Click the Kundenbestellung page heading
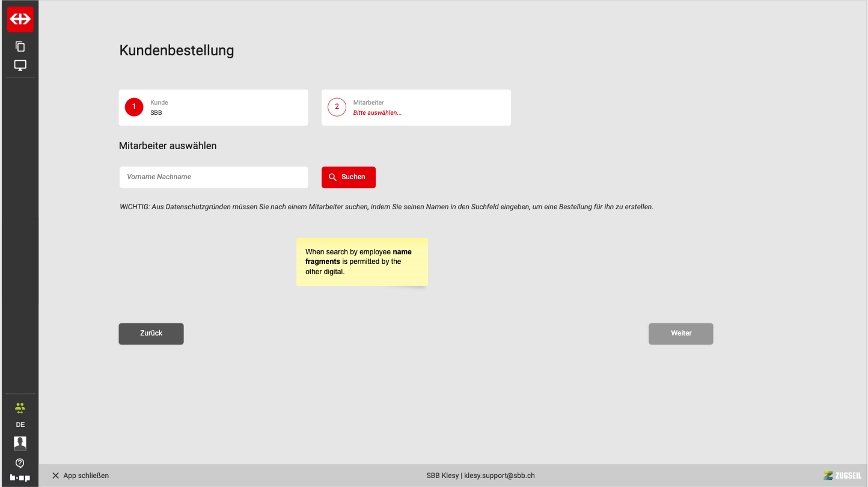Image resolution: width=868 pixels, height=487 pixels. (177, 51)
